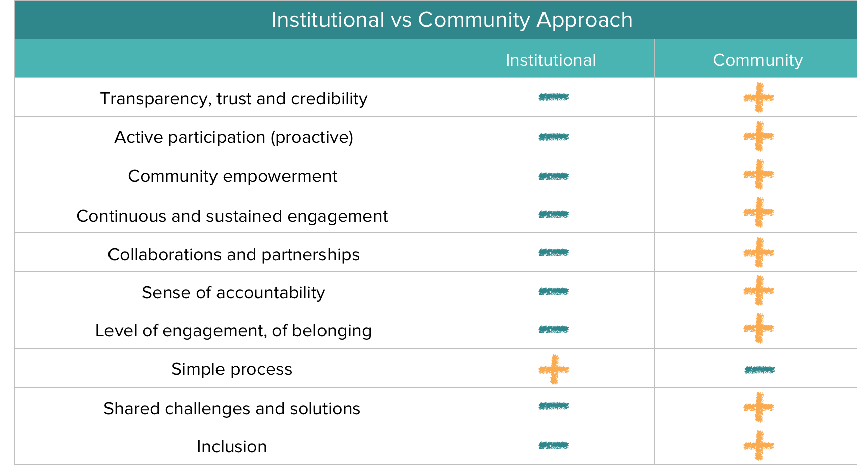Screen dimensions: 868x466
Task: Click the Institutional vs Community Approach title
Action: tap(452, 20)
